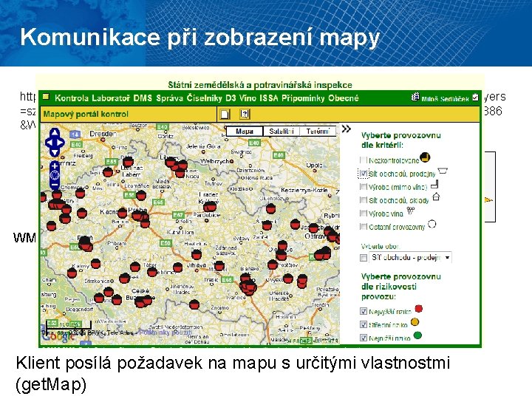Click the red marker near Znojmo
This screenshot has width=532, height=399.
[x=194, y=304]
